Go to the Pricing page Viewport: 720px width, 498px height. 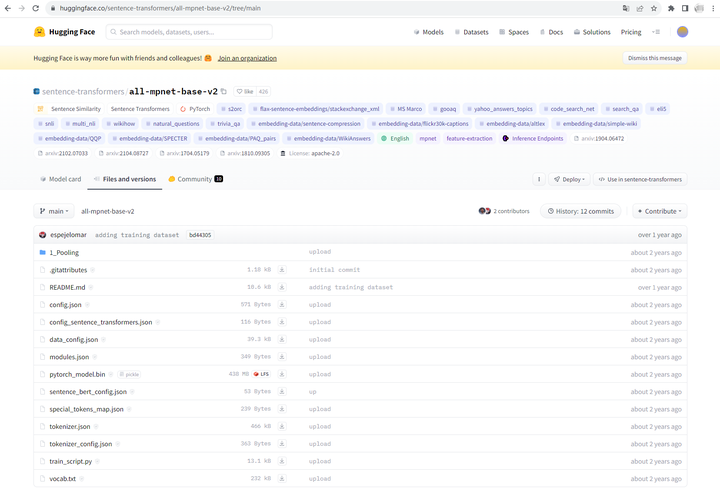point(631,32)
